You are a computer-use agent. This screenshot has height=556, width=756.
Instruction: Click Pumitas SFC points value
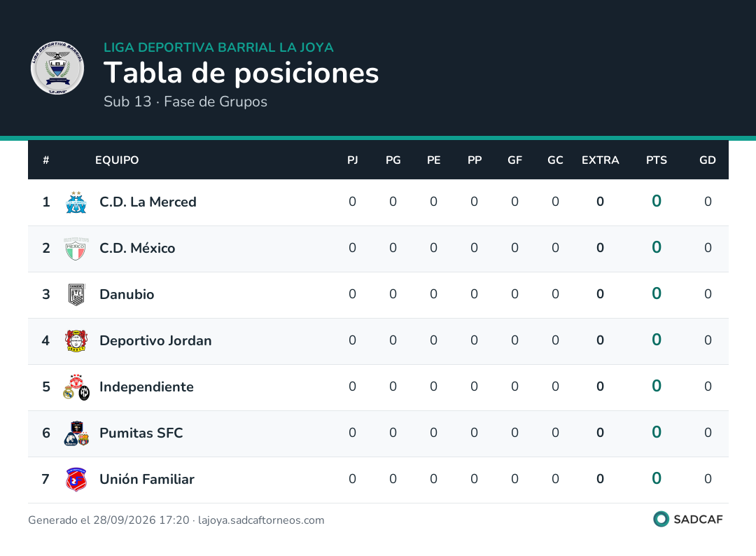656,433
